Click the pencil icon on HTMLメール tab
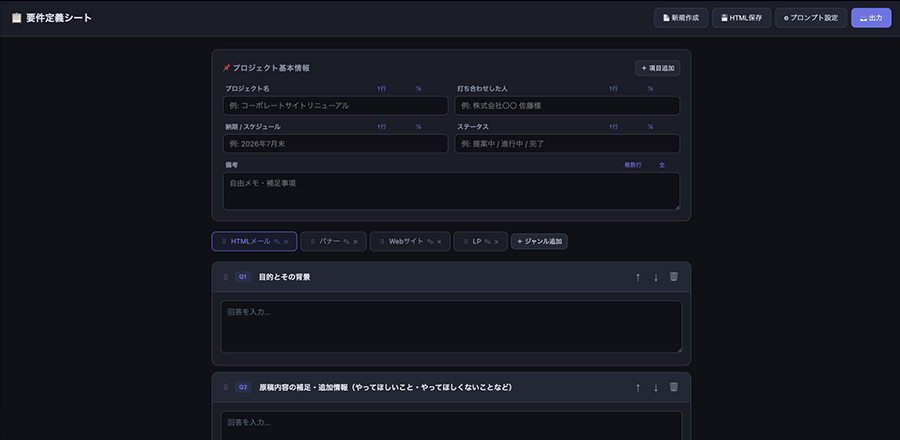This screenshot has height=440, width=900. [277, 242]
